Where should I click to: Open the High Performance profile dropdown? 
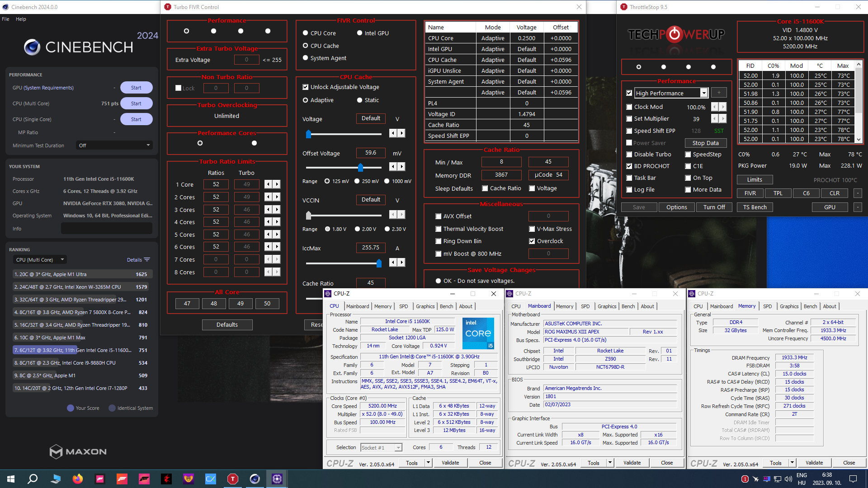[703, 93]
